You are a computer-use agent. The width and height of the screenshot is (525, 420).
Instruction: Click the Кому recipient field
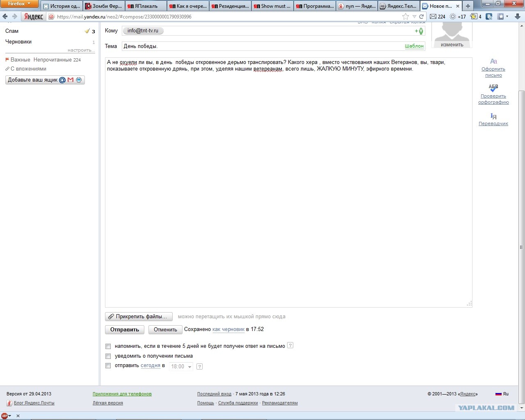point(274,31)
